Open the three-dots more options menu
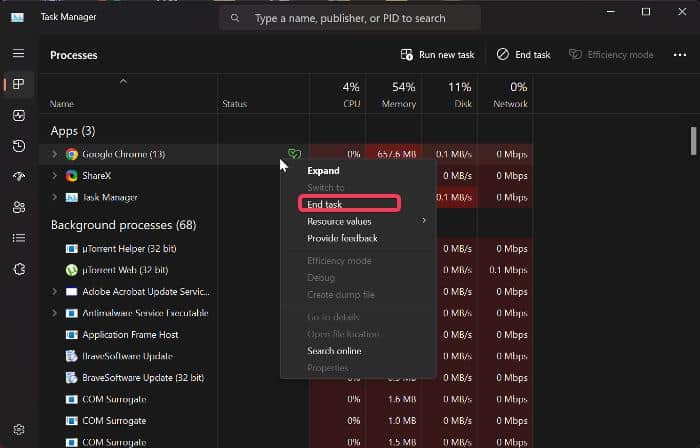This screenshot has height=448, width=700. (680, 55)
